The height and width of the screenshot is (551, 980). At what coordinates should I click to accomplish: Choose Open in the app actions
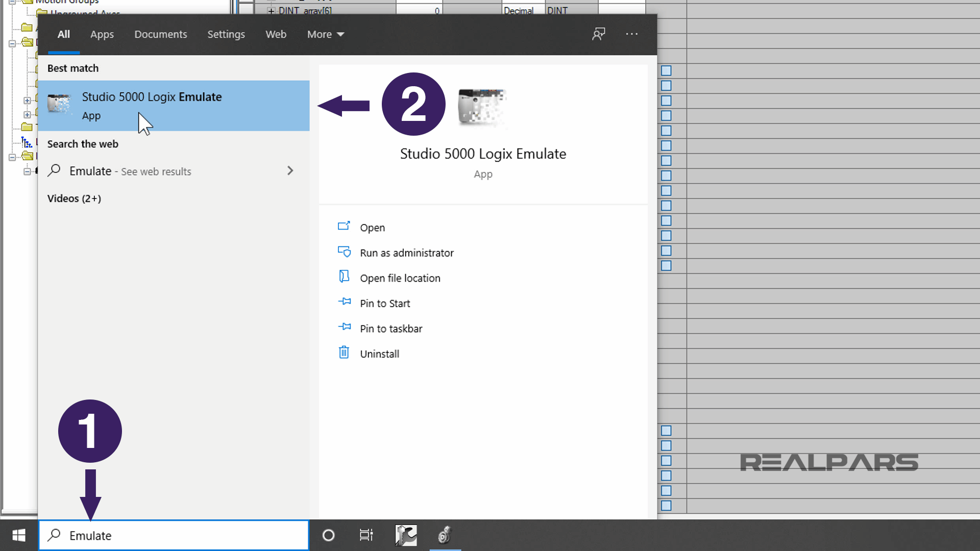pyautogui.click(x=372, y=228)
